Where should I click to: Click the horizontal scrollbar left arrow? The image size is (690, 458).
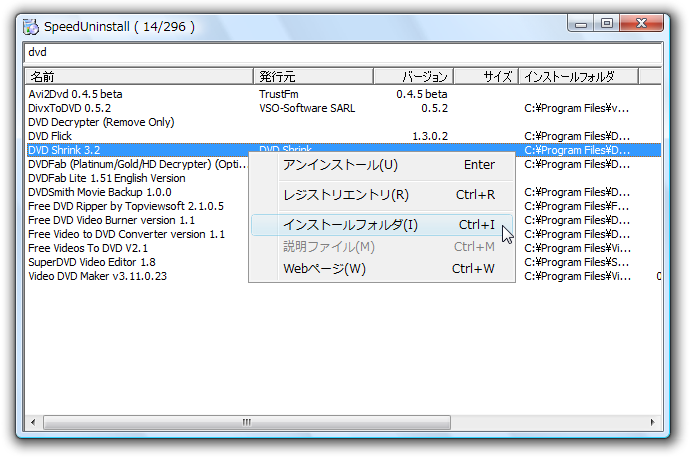pyautogui.click(x=33, y=422)
